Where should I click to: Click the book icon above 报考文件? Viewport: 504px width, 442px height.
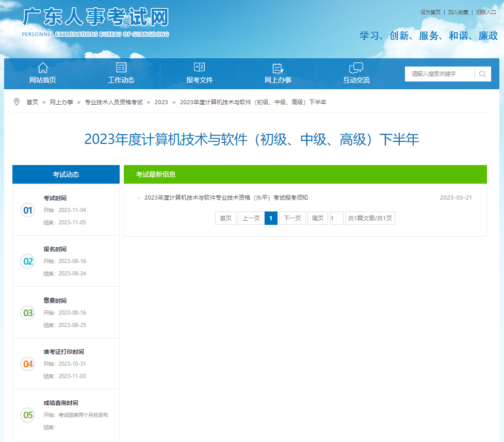(199, 68)
